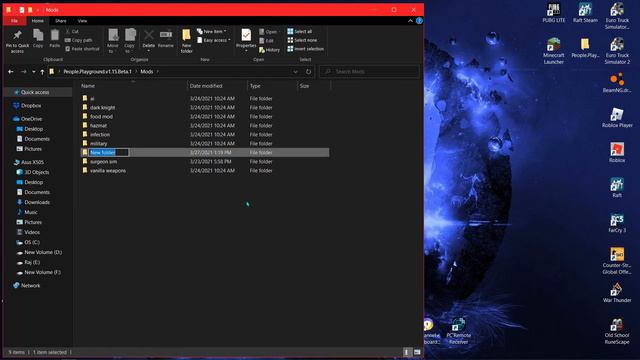
Task: Click History in Open group
Action: pyautogui.click(x=269, y=50)
